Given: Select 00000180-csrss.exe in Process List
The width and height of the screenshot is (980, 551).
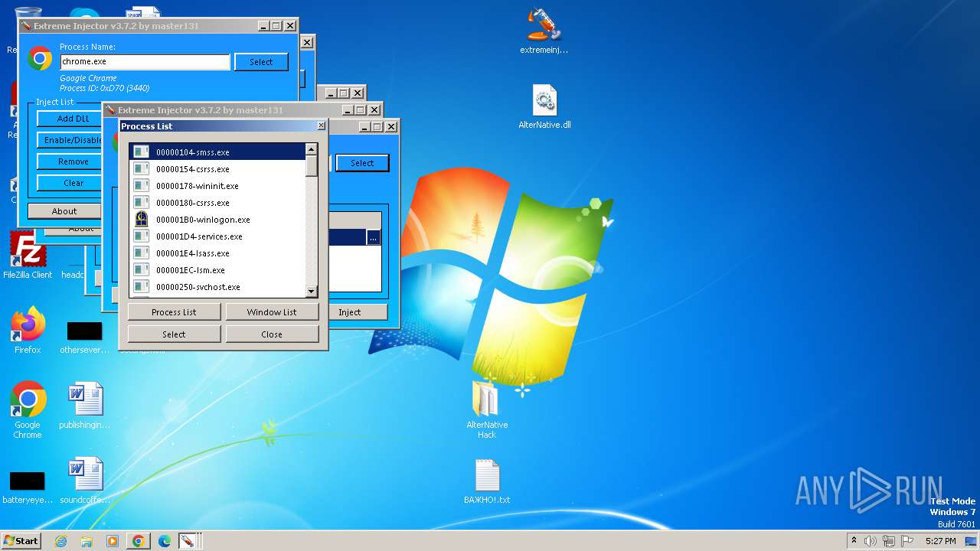Looking at the screenshot, I should 217,203.
